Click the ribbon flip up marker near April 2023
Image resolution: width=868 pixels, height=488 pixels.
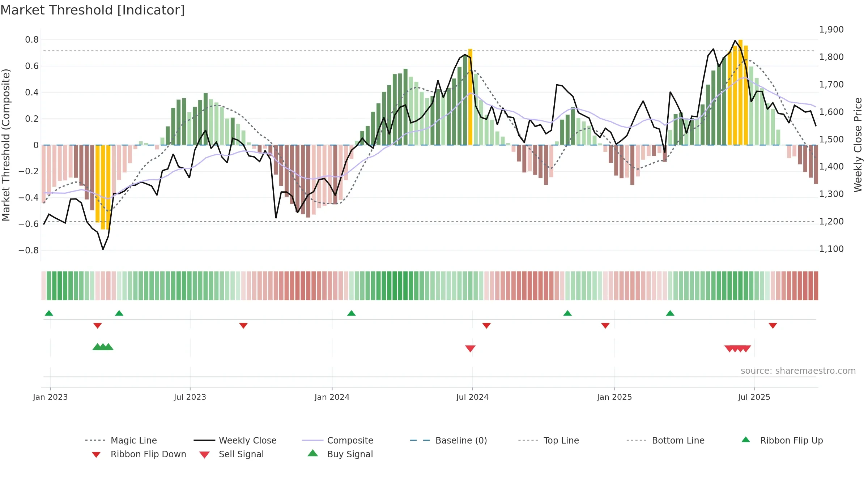point(119,313)
